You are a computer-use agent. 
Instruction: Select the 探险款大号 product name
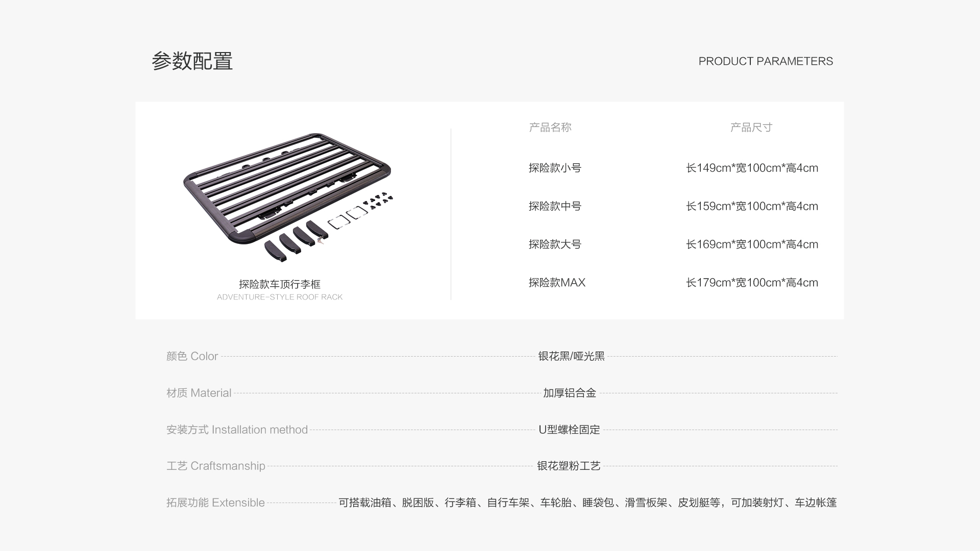coord(555,244)
